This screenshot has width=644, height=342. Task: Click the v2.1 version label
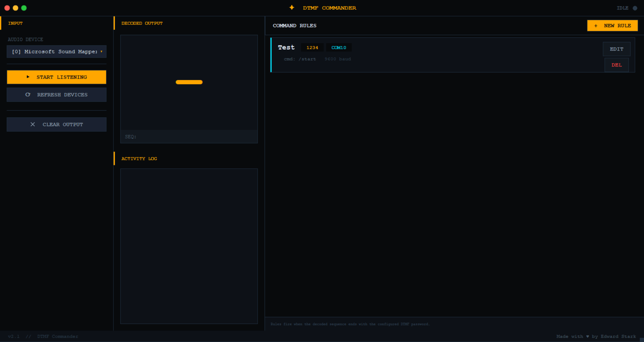[14, 336]
